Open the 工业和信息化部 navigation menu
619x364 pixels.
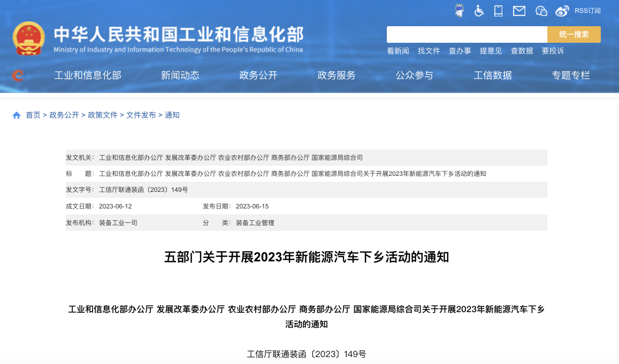[x=88, y=75]
